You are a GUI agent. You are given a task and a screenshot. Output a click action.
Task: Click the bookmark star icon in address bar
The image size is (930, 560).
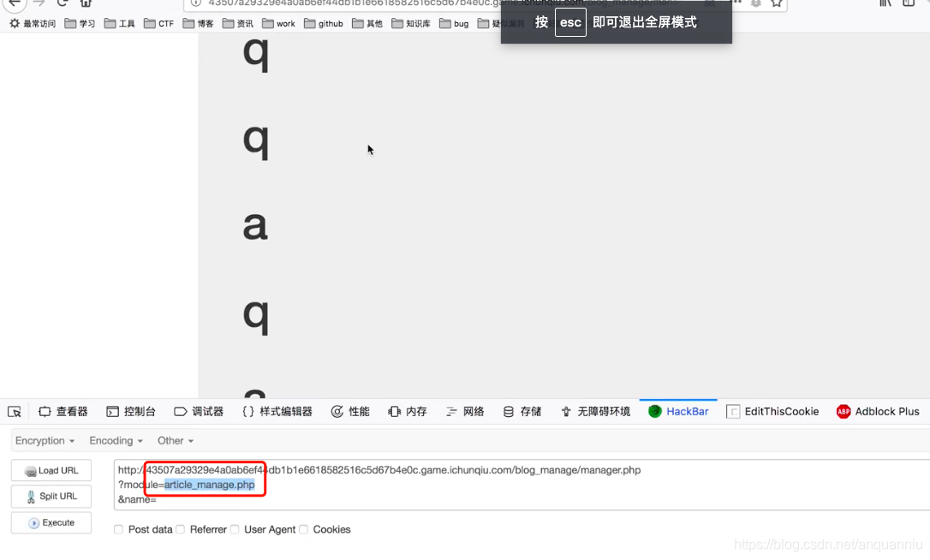point(777,3)
